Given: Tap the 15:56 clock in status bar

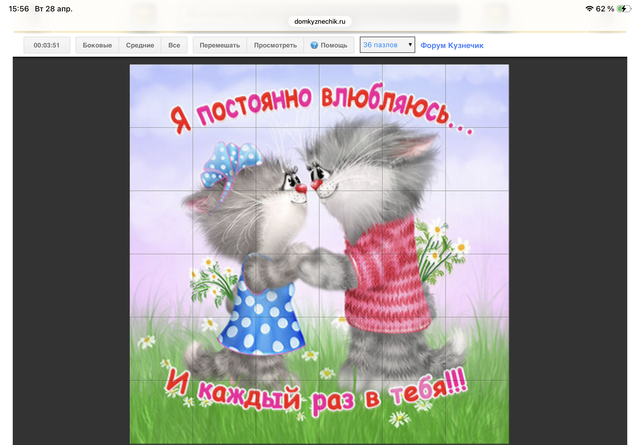Looking at the screenshot, I should point(19,9).
